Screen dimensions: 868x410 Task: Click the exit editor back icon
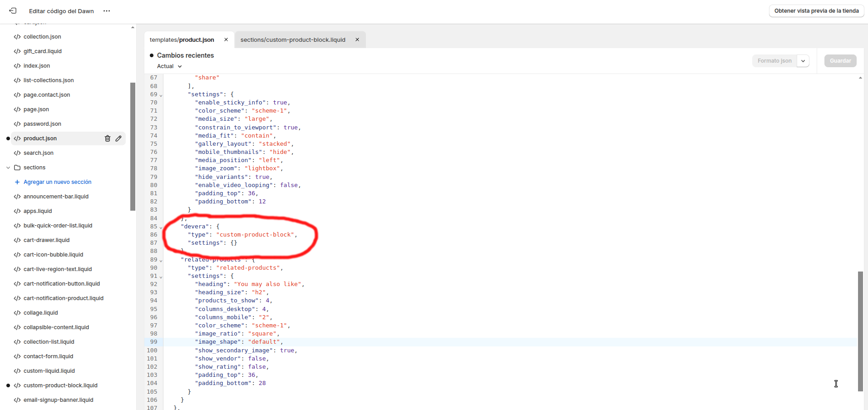click(13, 10)
